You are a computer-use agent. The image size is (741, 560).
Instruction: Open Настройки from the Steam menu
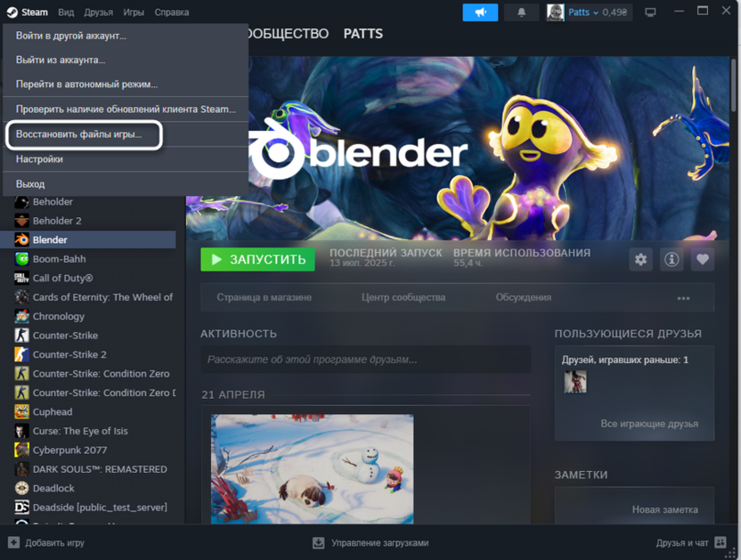click(126, 159)
